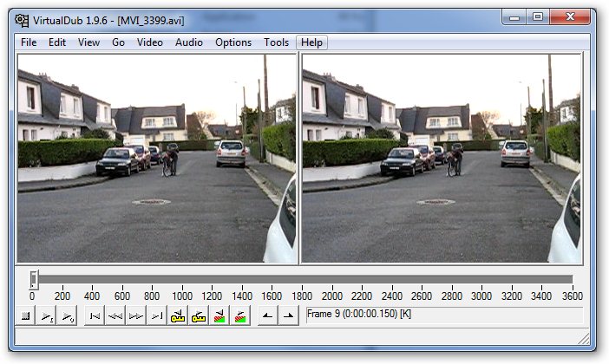Viewport: 609px width, 364px height.
Task: Open the Edit menu
Action: (57, 42)
